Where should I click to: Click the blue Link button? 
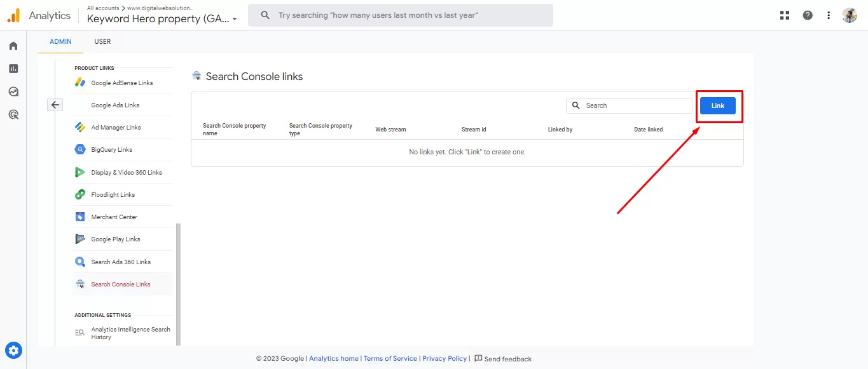(x=717, y=105)
